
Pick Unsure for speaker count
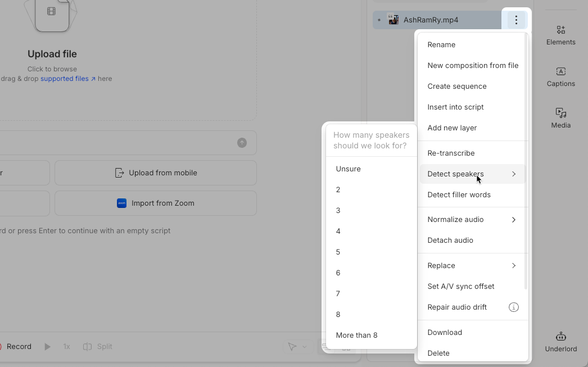[347, 169]
